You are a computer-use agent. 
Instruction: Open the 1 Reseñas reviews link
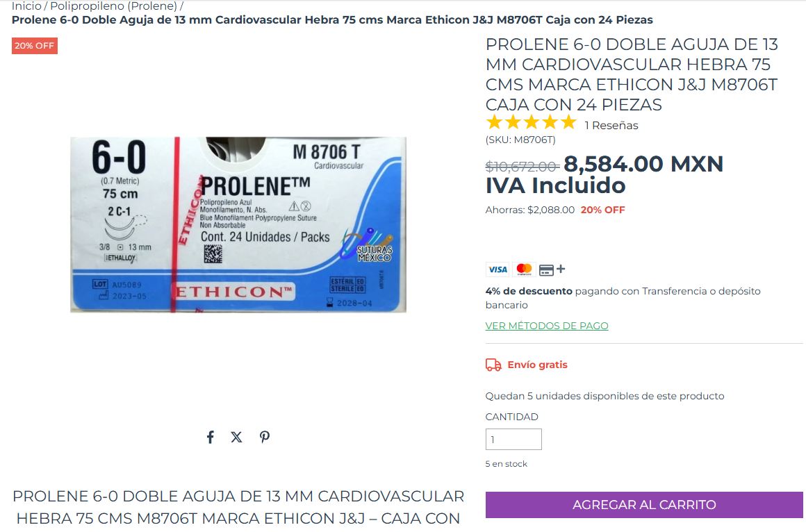point(611,126)
